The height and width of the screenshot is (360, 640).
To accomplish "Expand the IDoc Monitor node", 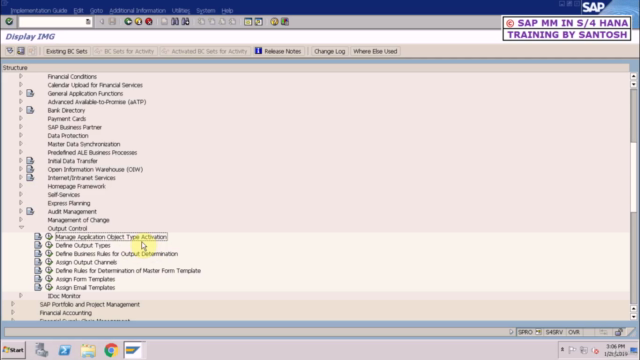I will (x=21, y=295).
